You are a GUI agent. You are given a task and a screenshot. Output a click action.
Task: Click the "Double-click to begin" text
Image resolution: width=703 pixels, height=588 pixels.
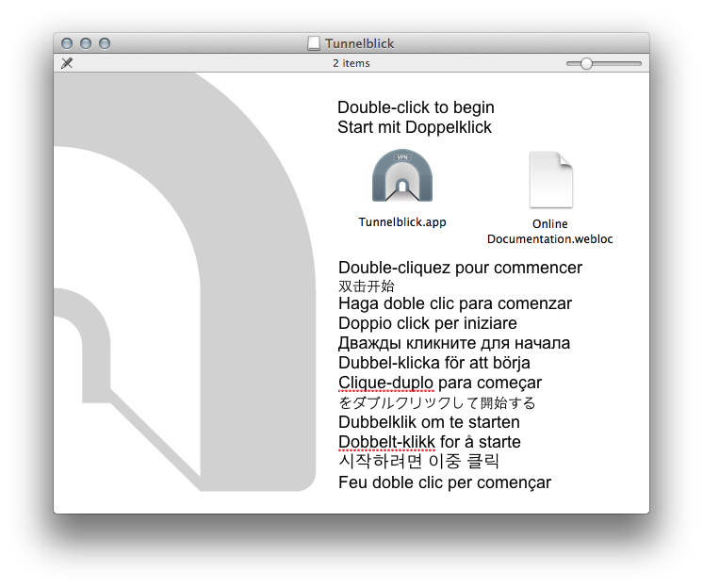pyautogui.click(x=416, y=107)
